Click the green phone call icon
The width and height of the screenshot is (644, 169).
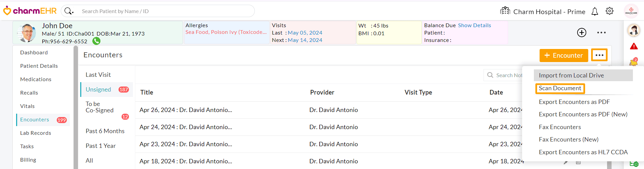tap(96, 41)
